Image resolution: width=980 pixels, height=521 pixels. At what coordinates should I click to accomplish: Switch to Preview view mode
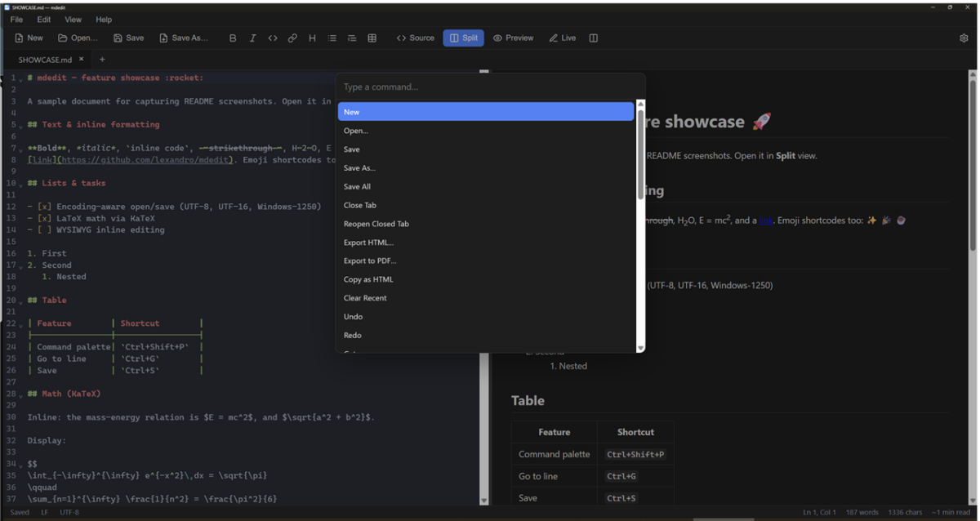coord(513,38)
